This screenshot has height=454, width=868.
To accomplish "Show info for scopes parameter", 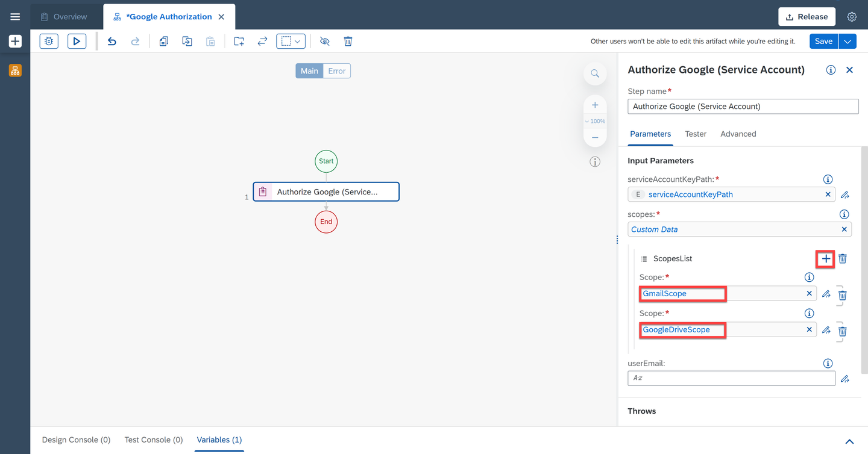I will click(844, 214).
